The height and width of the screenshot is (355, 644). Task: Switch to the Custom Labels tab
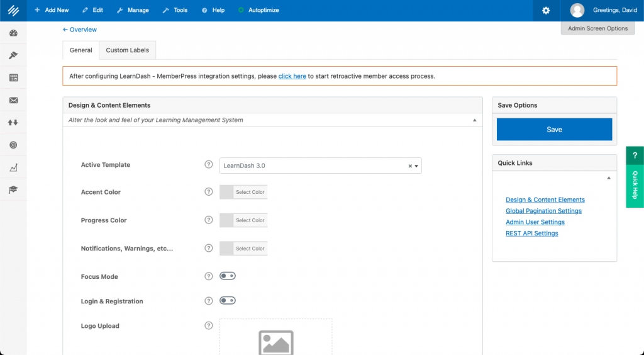tap(128, 50)
